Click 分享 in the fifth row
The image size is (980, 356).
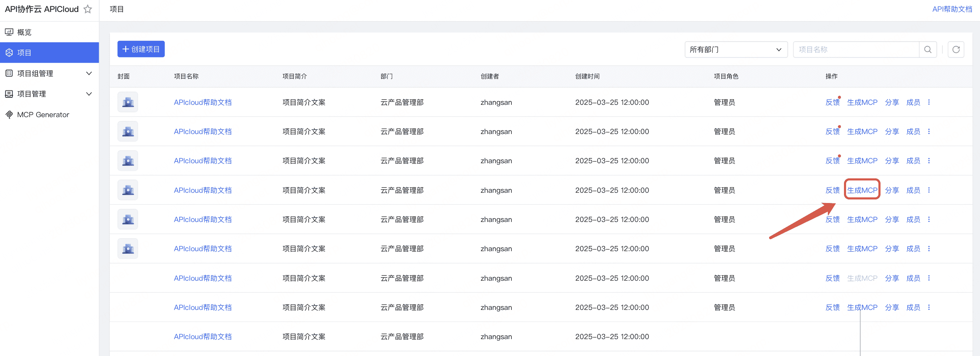point(892,219)
